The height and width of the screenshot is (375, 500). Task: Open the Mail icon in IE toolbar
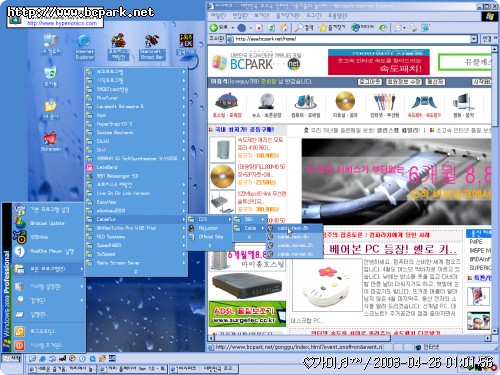[398, 28]
